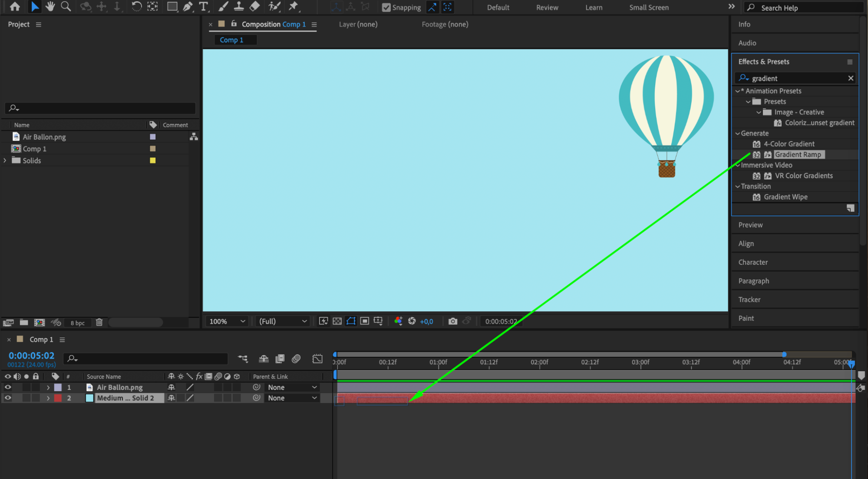Click the red label swatch of layer 2

pos(58,398)
